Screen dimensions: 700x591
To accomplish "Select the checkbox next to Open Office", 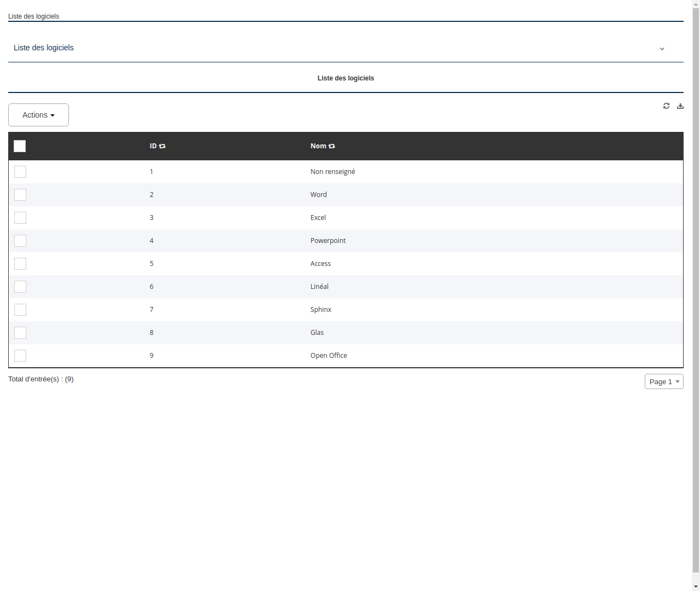I will [x=20, y=356].
